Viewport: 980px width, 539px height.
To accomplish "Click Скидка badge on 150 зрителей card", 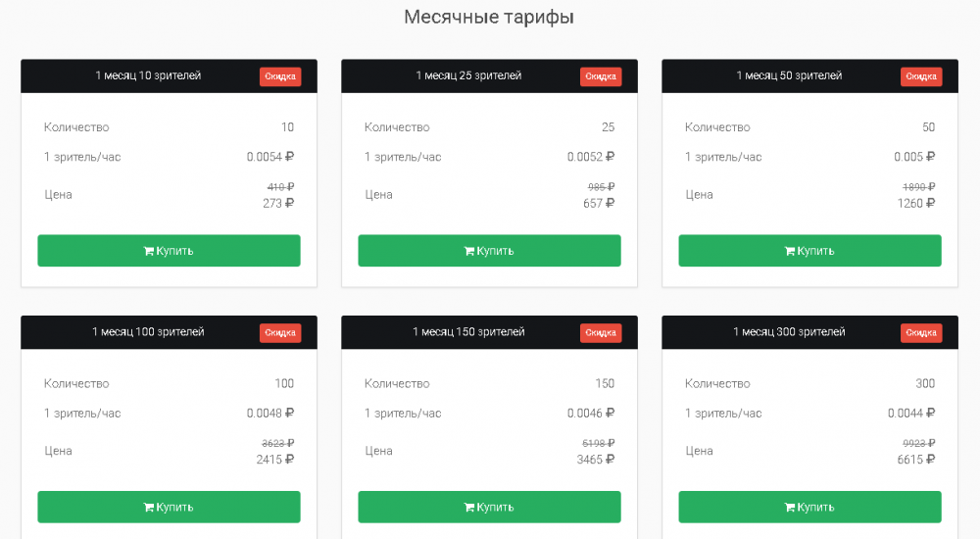I will 601,333.
